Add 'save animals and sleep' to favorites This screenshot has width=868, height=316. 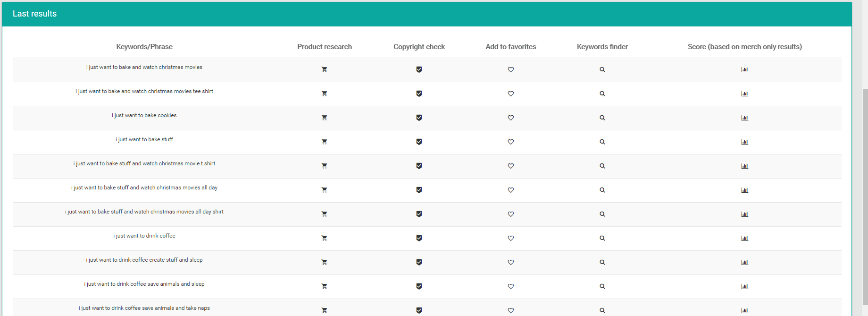pyautogui.click(x=510, y=286)
